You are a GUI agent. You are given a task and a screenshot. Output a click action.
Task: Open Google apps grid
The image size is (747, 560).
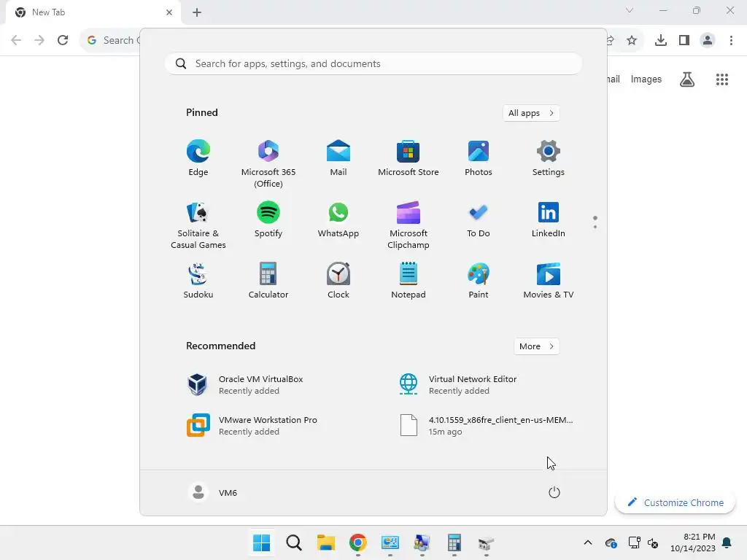click(x=722, y=79)
